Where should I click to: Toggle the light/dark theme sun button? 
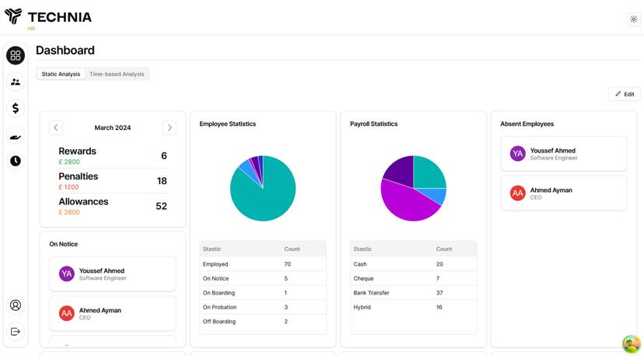633,19
